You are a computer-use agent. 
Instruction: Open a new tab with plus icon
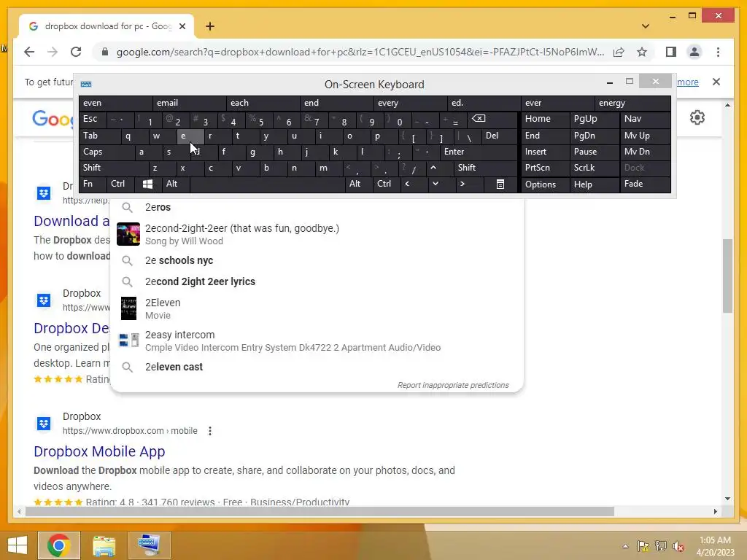click(210, 26)
